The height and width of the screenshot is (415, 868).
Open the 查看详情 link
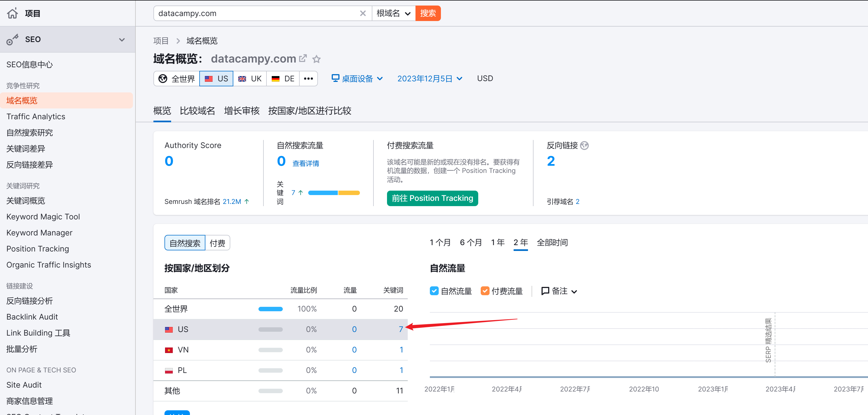pyautogui.click(x=306, y=164)
